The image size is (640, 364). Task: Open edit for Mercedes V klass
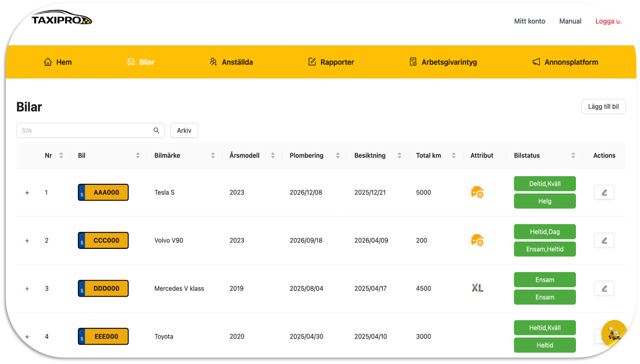point(604,289)
